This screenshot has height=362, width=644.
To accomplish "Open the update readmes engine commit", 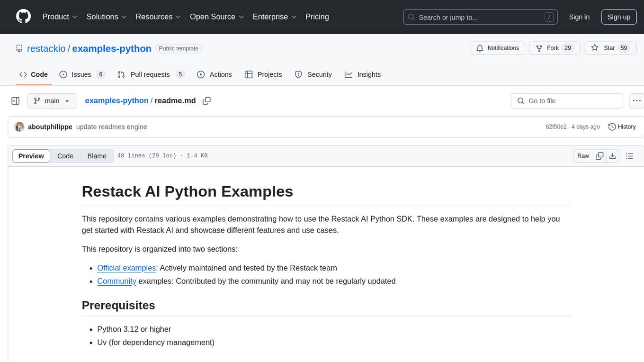I will tap(112, 127).
